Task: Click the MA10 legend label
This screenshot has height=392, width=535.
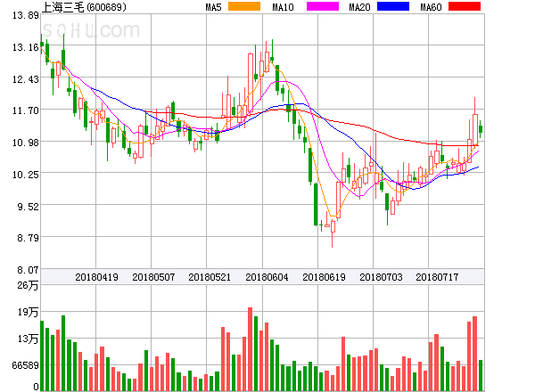Action: [x=283, y=7]
